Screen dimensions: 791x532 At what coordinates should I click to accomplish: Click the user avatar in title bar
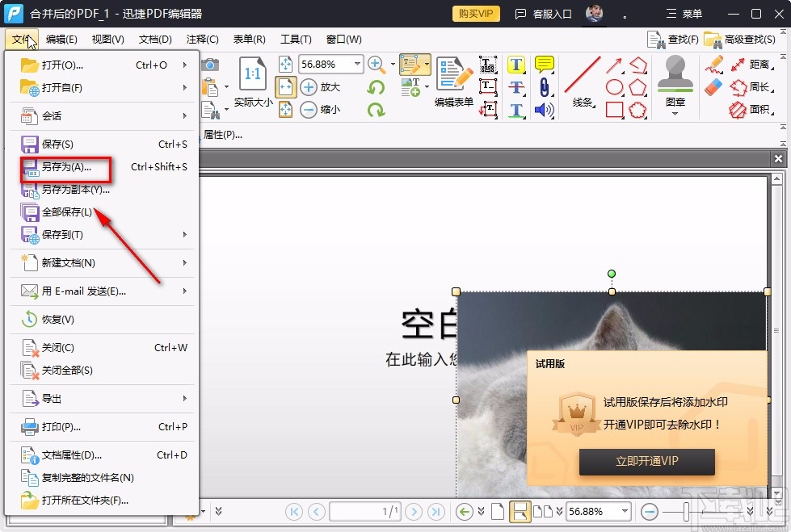(594, 13)
